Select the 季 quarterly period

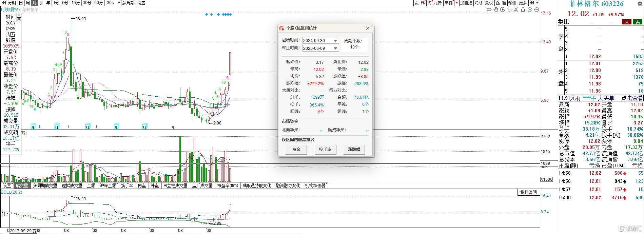42,3
